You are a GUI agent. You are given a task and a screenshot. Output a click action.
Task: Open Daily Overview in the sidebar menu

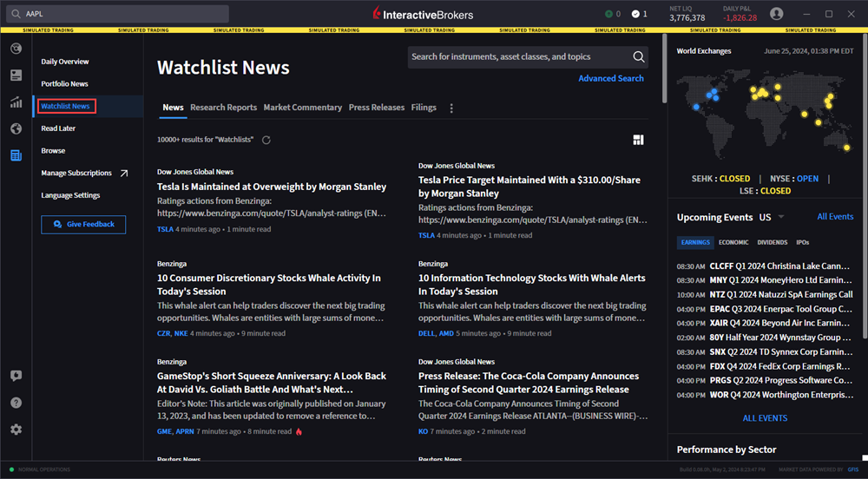(65, 62)
